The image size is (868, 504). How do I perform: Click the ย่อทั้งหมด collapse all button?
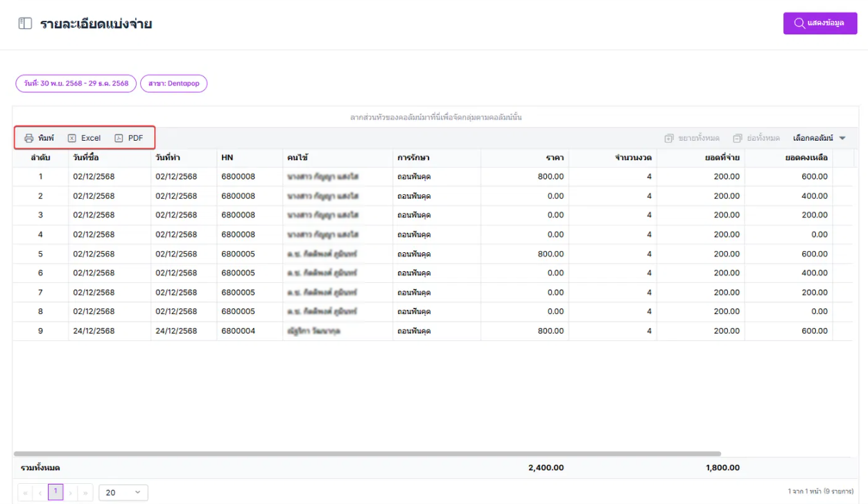click(756, 138)
